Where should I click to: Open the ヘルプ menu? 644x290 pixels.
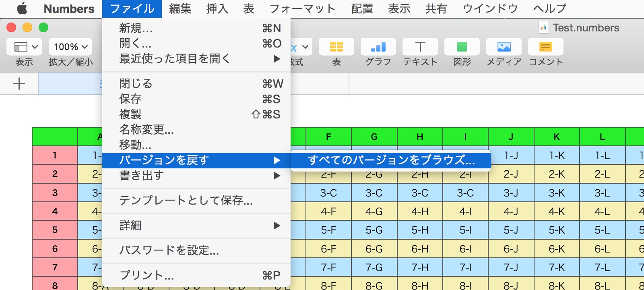click(x=550, y=8)
